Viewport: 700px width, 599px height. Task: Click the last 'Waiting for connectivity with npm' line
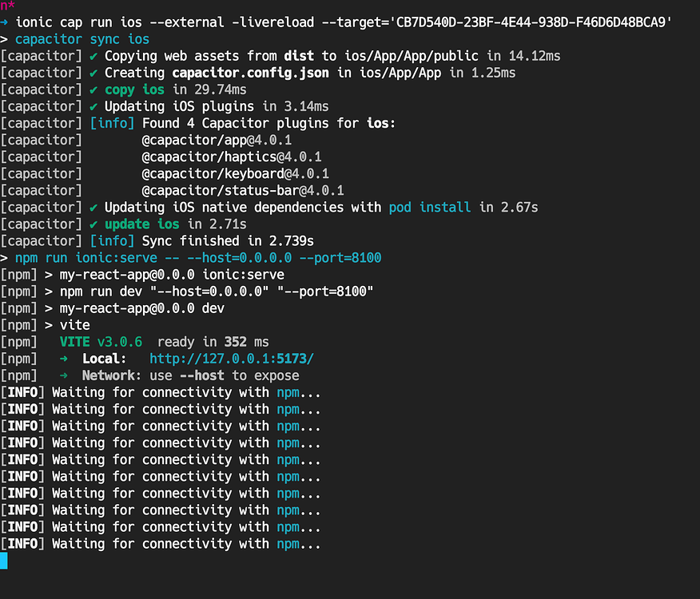[161, 544]
